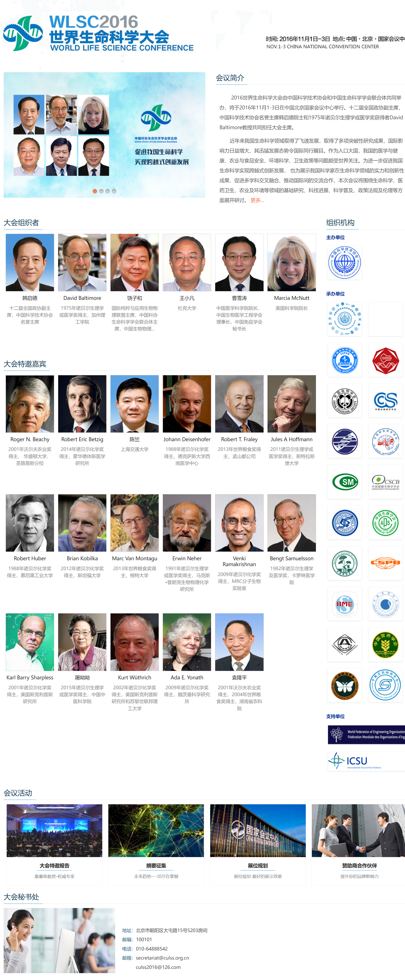The image size is (405, 980).
Task: Click the green SM society logo
Action: click(345, 482)
